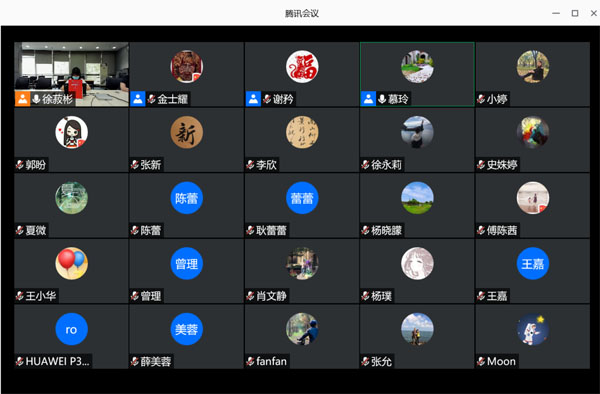Screen dimensions: 600x394
Task: Click the blue user icon beside 慕玲
Action: (368, 99)
